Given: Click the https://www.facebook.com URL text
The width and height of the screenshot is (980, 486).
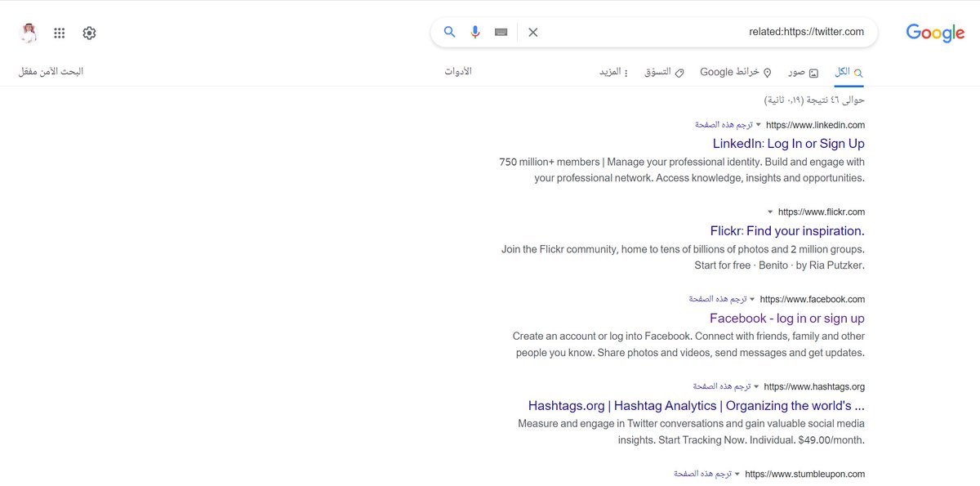Looking at the screenshot, I should [813, 300].
